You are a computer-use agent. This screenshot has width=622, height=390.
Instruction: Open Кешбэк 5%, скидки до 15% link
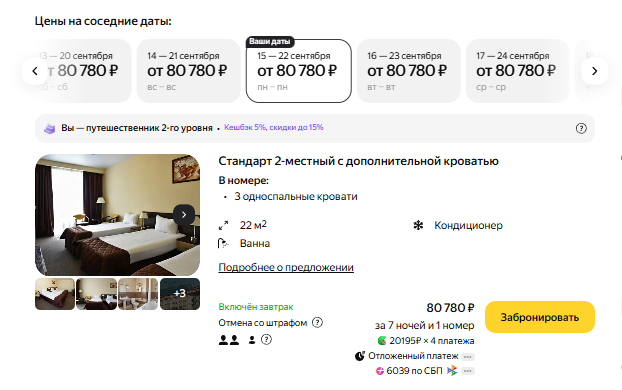[274, 127]
